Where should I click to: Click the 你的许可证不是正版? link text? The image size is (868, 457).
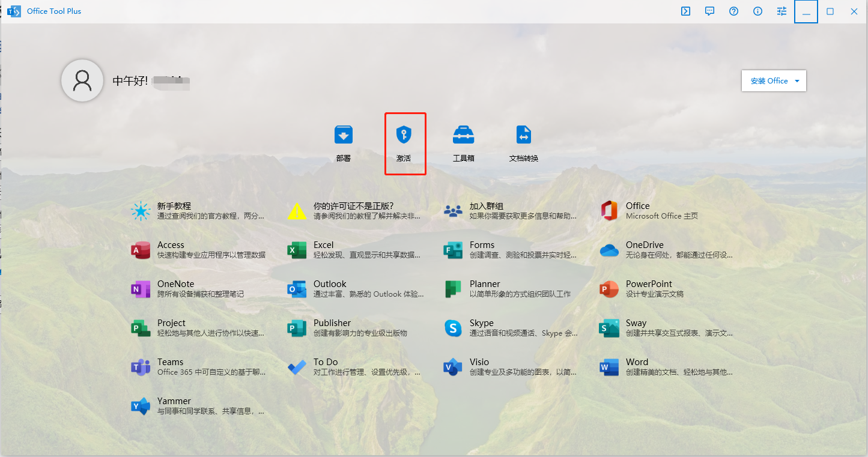[x=353, y=206]
